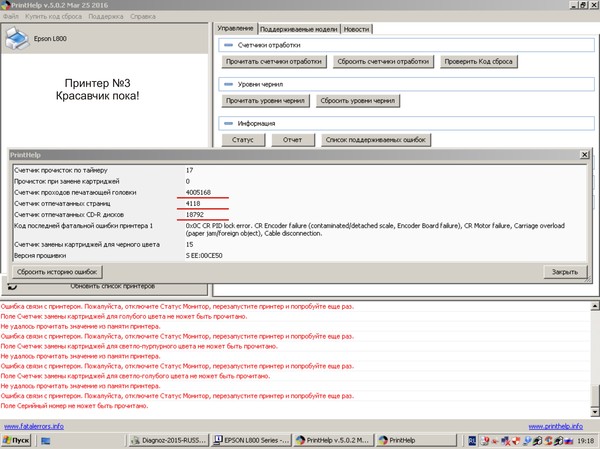Click Сбросить историю ошибок button
The height and width of the screenshot is (449, 600).
point(56,272)
